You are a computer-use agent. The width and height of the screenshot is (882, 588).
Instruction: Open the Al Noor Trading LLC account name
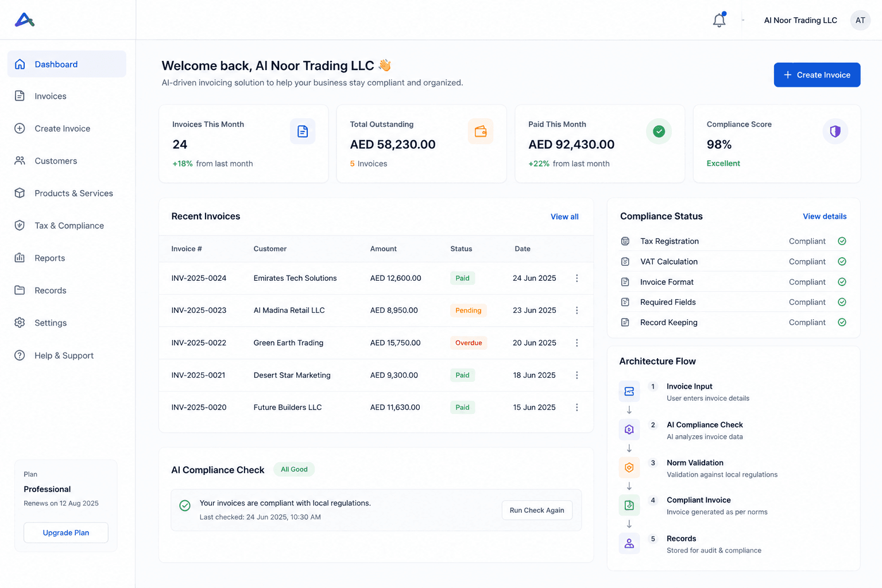click(800, 20)
